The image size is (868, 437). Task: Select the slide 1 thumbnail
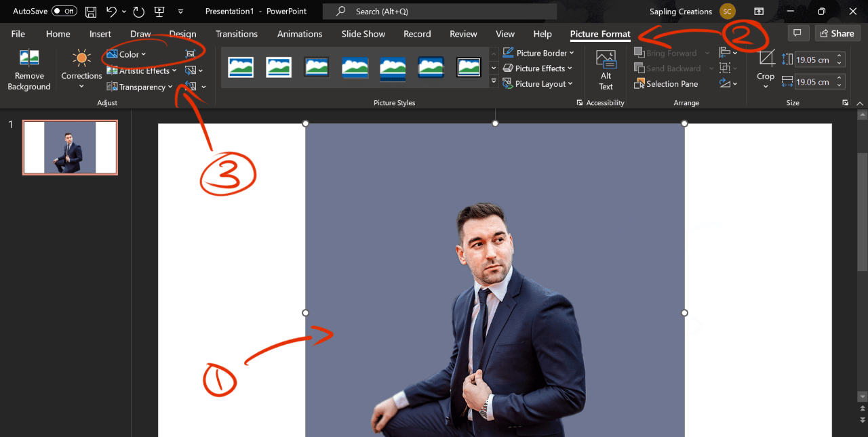70,147
